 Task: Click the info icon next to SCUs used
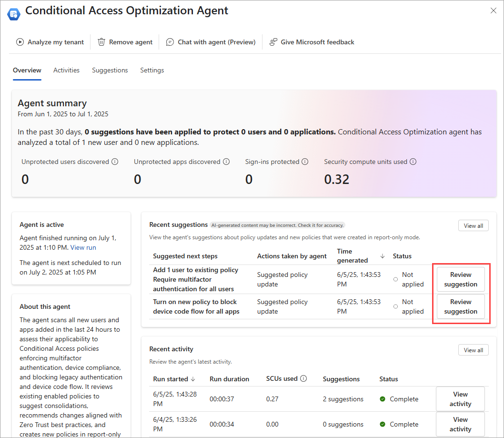303,378
